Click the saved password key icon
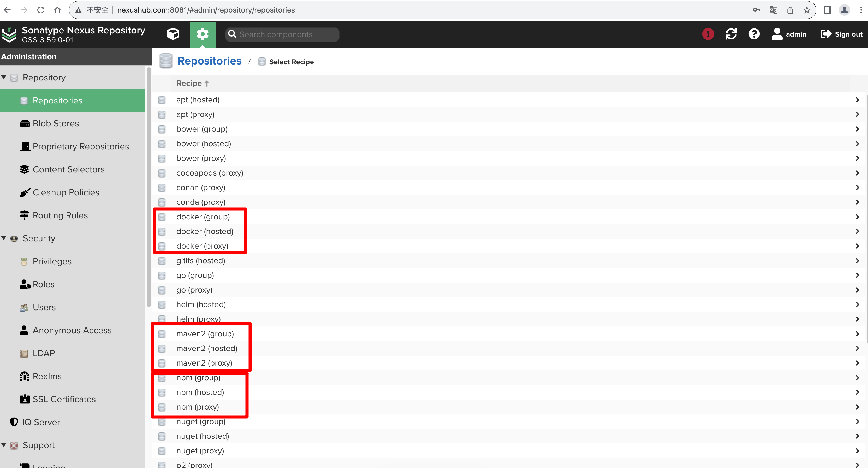Viewport: 868px width, 468px height. pos(757,10)
